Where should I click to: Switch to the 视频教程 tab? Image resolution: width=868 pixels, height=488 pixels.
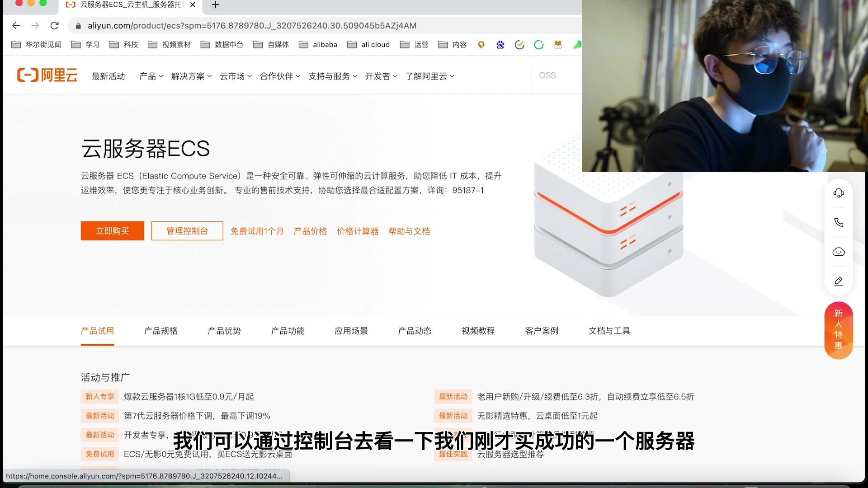click(478, 331)
